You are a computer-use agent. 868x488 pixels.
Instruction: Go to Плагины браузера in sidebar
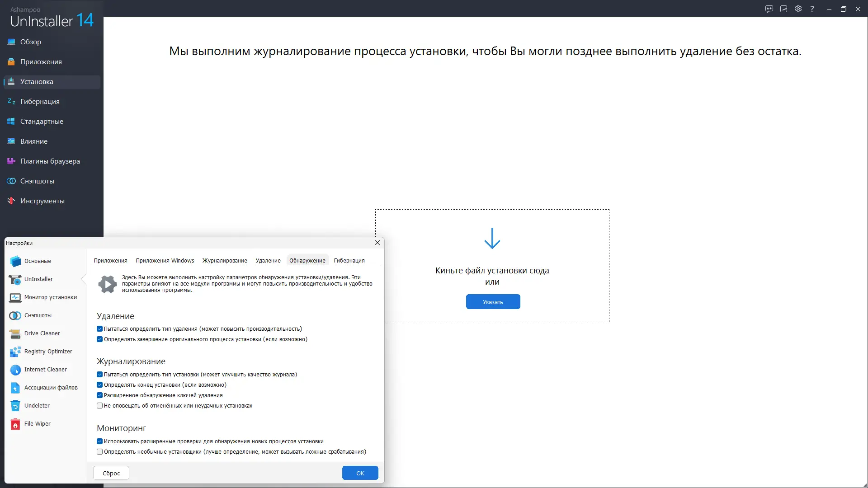click(50, 161)
